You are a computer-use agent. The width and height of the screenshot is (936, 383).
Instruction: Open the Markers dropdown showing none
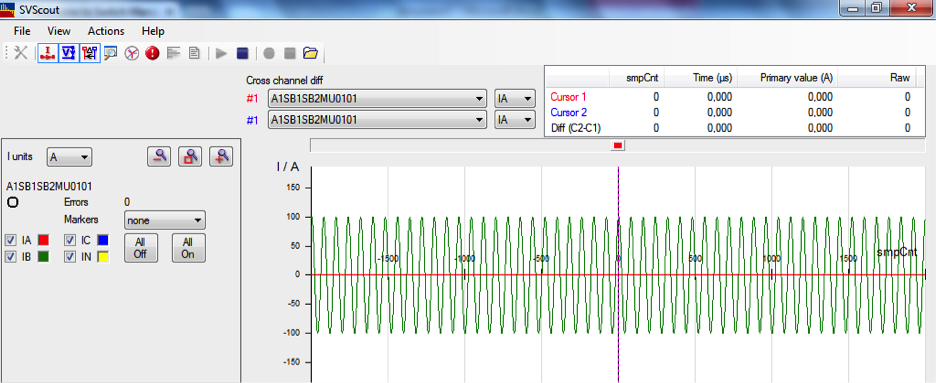coord(165,220)
